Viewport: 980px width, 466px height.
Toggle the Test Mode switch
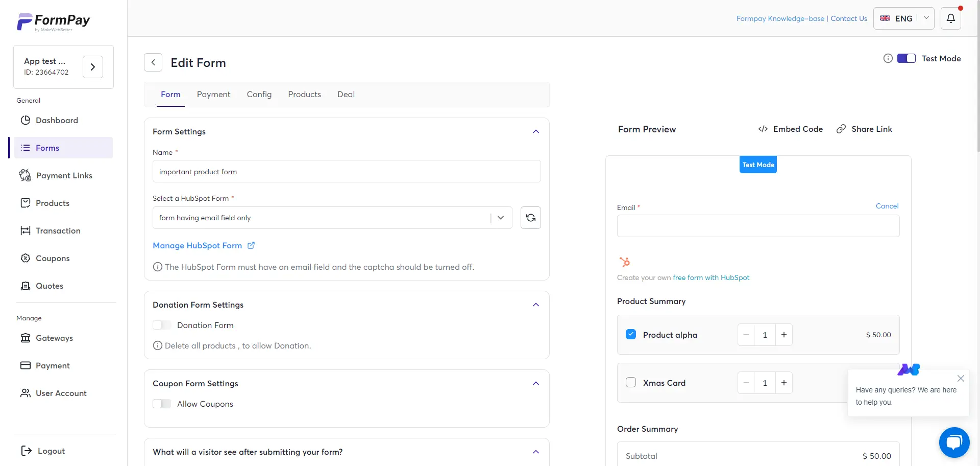pos(906,58)
